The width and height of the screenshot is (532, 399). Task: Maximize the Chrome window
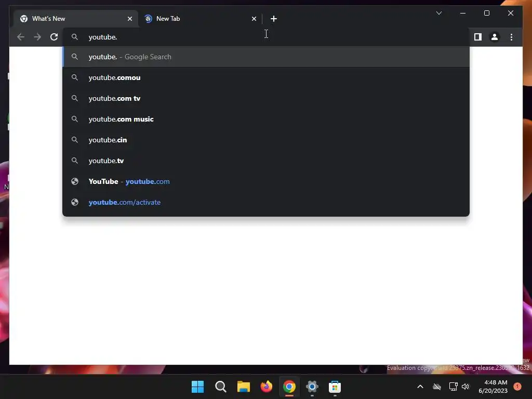[486, 13]
